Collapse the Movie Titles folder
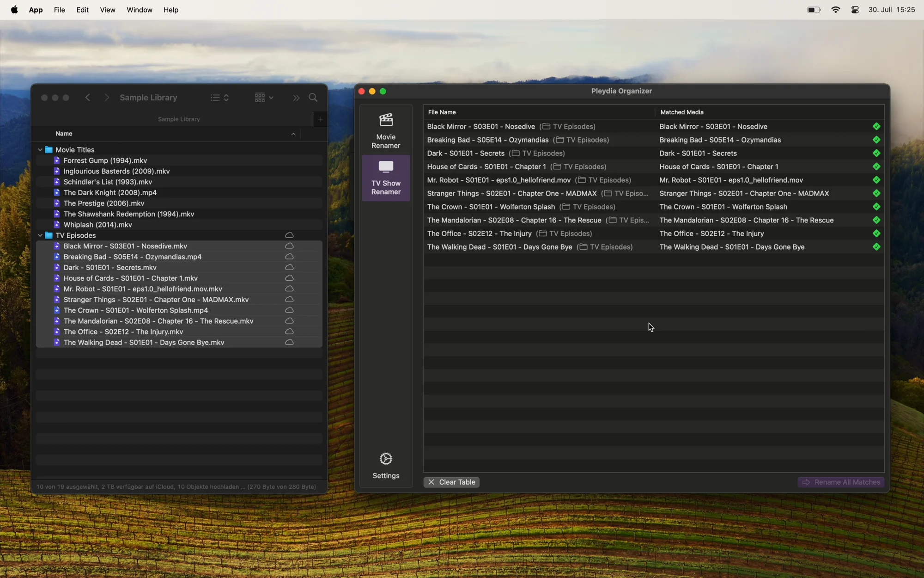This screenshot has height=578, width=924. (x=41, y=149)
